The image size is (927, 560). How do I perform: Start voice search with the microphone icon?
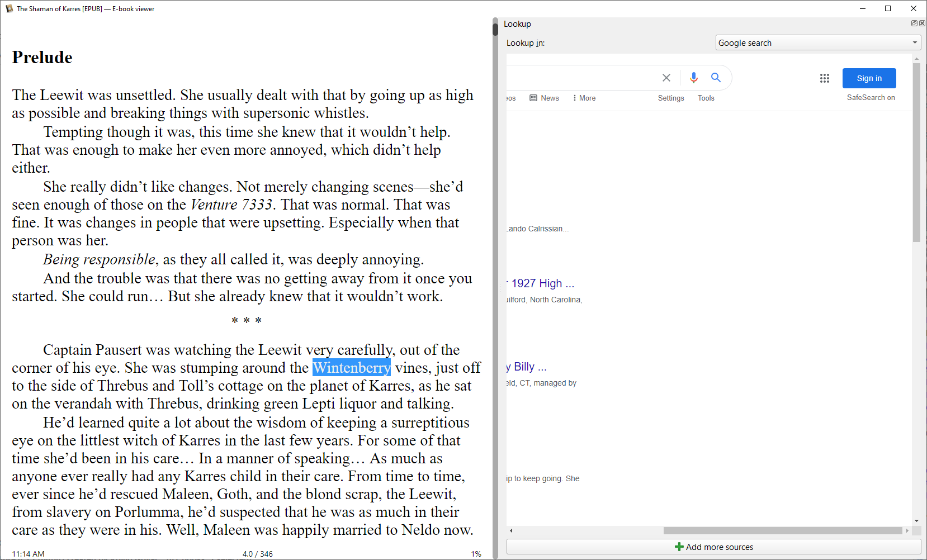point(693,78)
